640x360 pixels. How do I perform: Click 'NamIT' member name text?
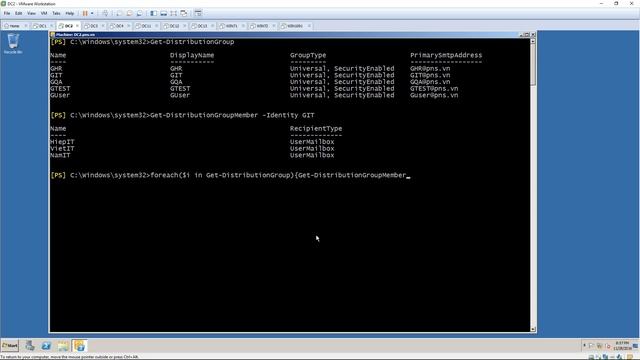(60, 155)
